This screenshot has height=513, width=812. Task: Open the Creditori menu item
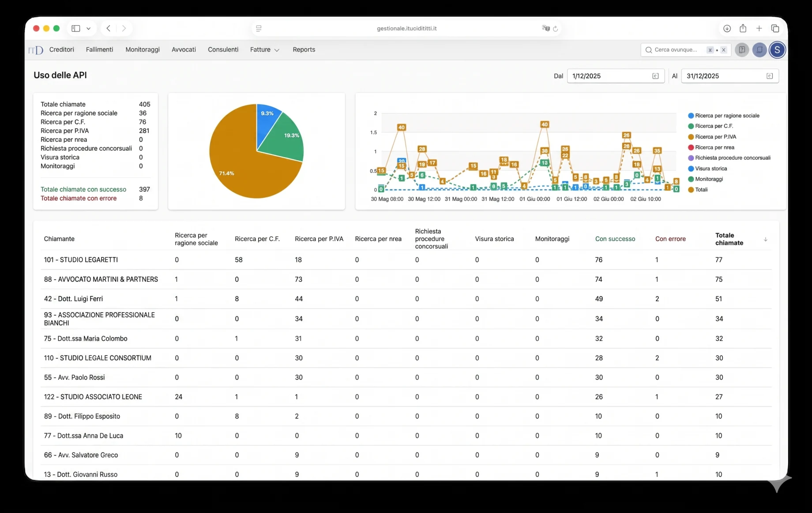pyautogui.click(x=62, y=49)
